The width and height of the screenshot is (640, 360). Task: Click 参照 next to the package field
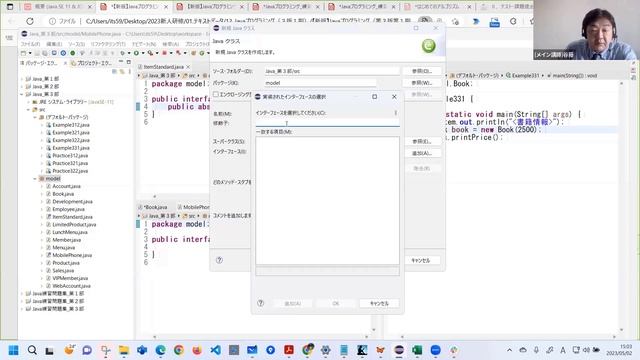point(422,83)
